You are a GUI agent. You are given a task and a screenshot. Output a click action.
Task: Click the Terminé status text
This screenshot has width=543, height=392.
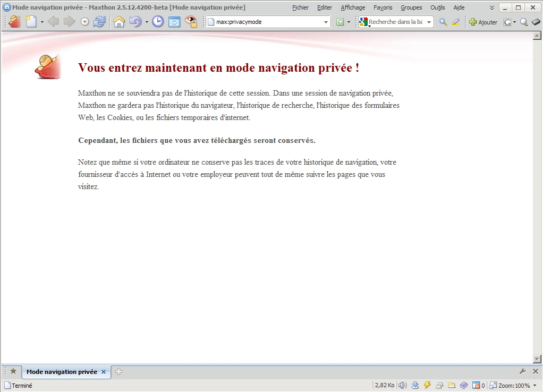[22, 386]
